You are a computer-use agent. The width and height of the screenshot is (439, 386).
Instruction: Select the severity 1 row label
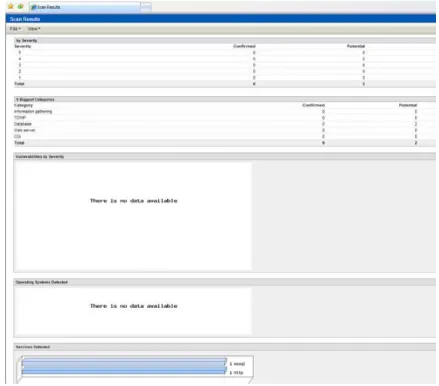pyautogui.click(x=20, y=78)
